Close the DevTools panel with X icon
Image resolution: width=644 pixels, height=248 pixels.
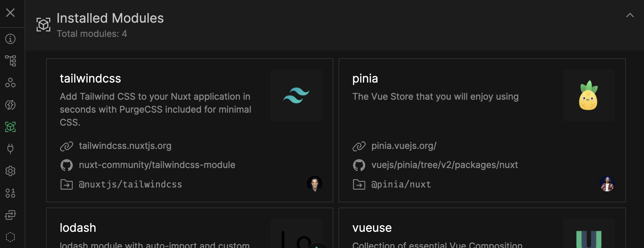coord(10,13)
